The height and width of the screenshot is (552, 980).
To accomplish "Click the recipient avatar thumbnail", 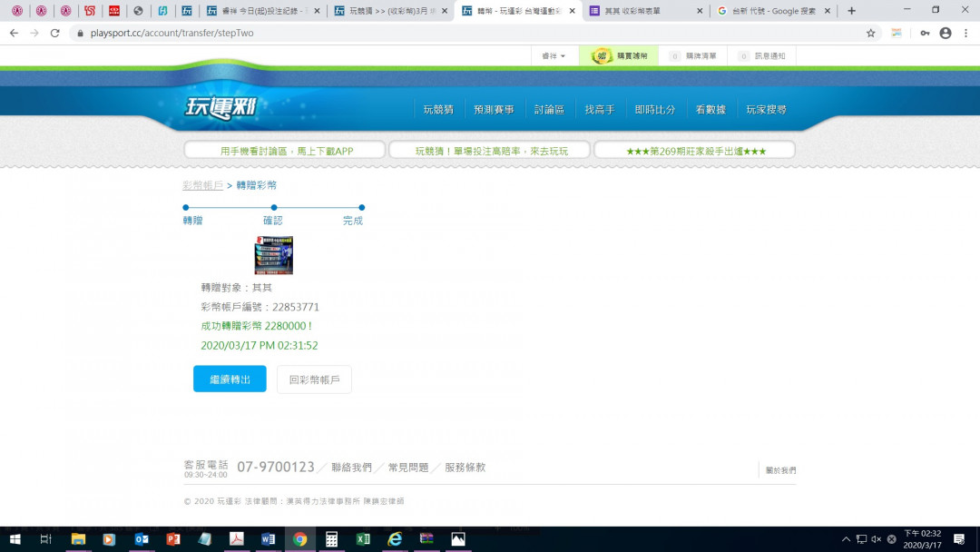I will click(274, 255).
